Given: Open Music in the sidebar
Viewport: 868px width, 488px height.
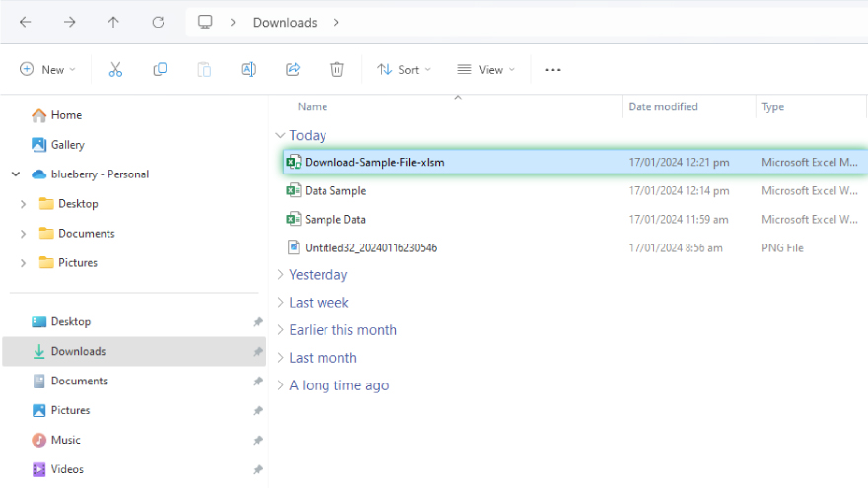Looking at the screenshot, I should tap(65, 440).
